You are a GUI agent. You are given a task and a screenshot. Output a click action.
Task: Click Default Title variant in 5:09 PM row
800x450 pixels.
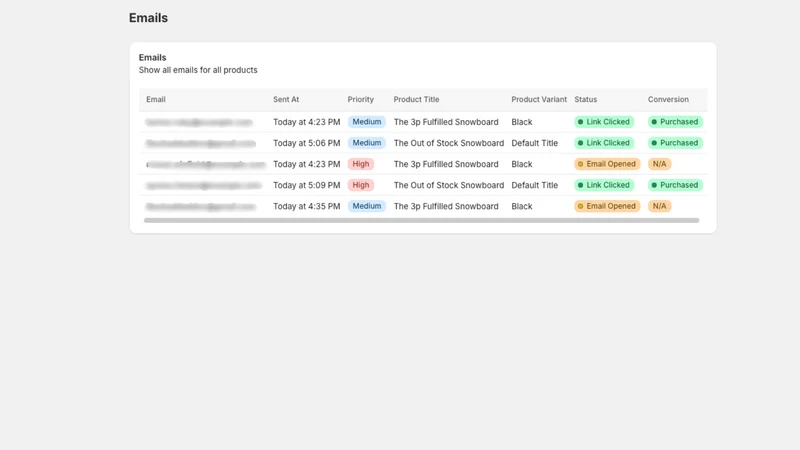[534, 185]
